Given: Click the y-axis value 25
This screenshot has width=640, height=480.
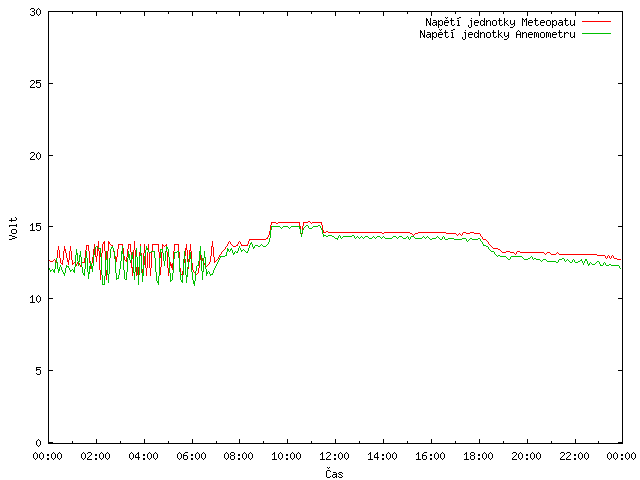Looking at the screenshot, I should coord(36,84).
